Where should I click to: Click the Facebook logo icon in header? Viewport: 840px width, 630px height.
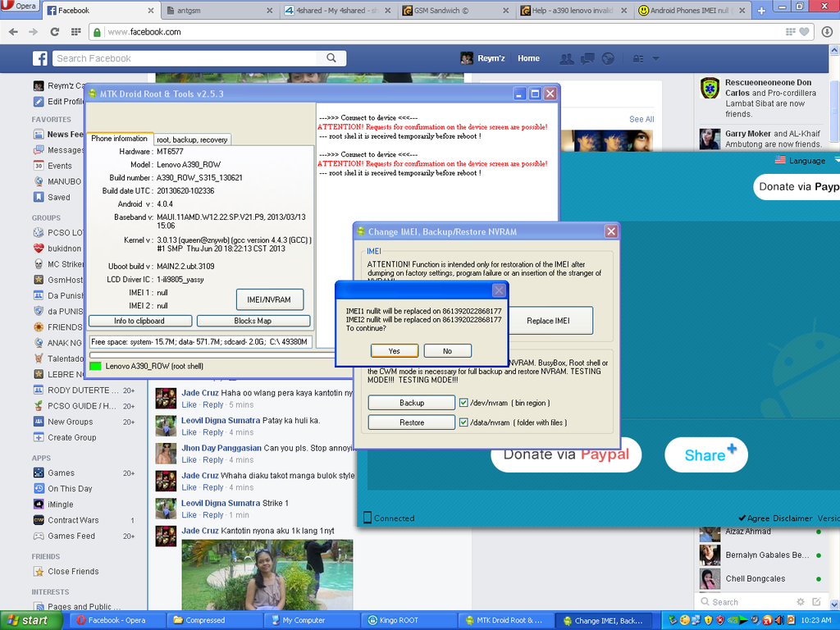click(x=40, y=58)
